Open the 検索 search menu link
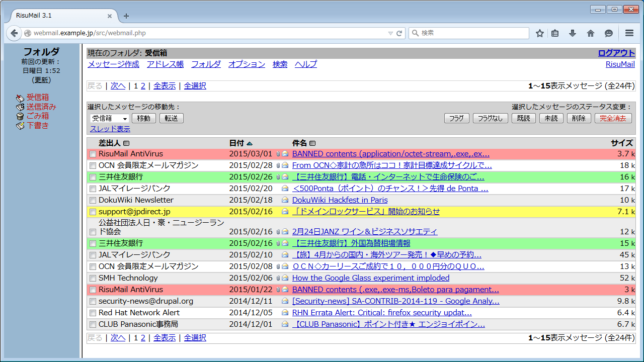This screenshot has width=644, height=362. point(280,64)
